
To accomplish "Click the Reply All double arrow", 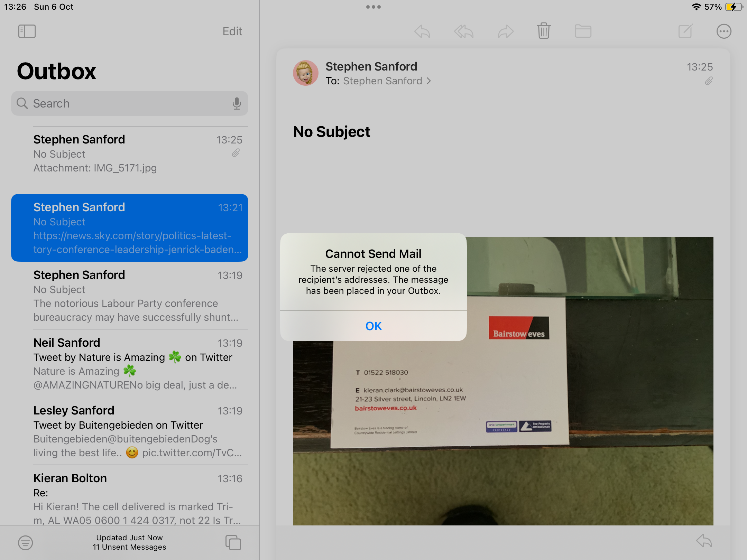I will (x=464, y=31).
